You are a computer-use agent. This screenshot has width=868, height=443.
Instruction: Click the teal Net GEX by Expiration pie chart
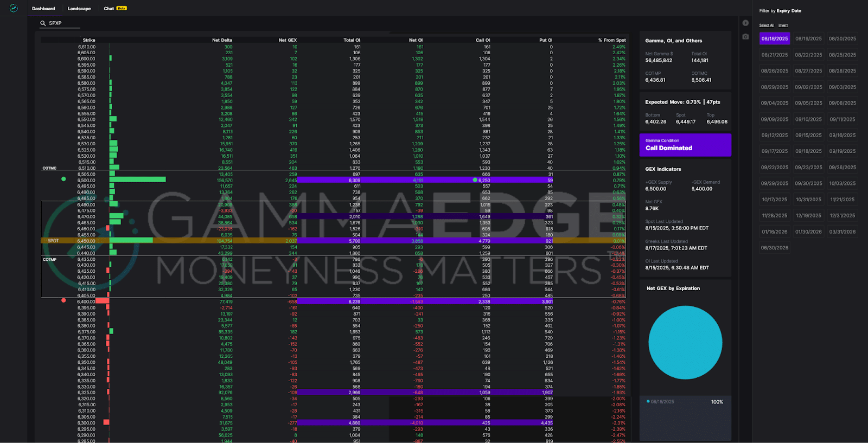point(685,342)
